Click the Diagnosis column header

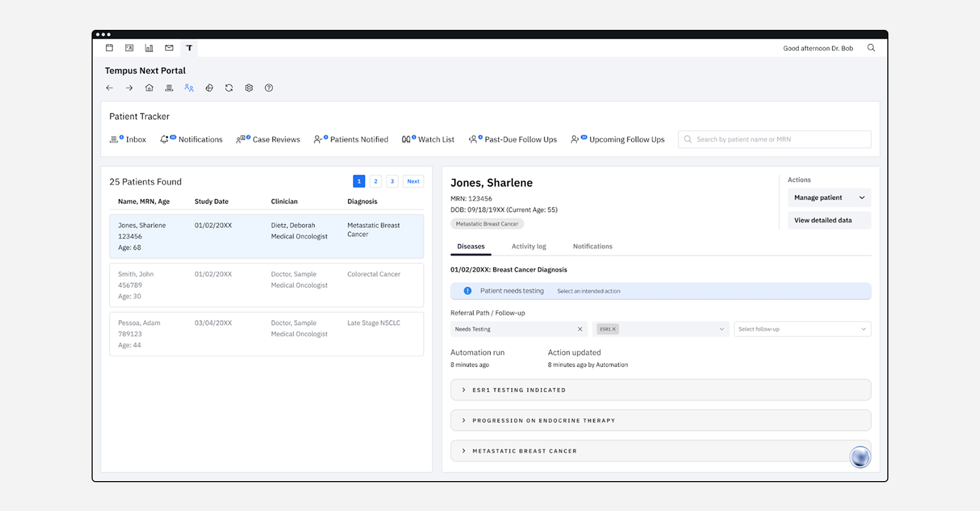(x=362, y=201)
